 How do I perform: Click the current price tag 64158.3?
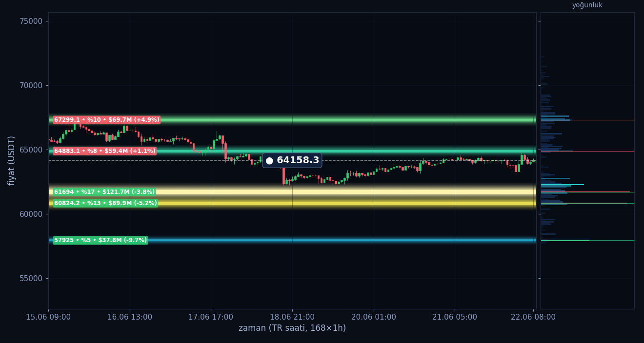pos(292,160)
